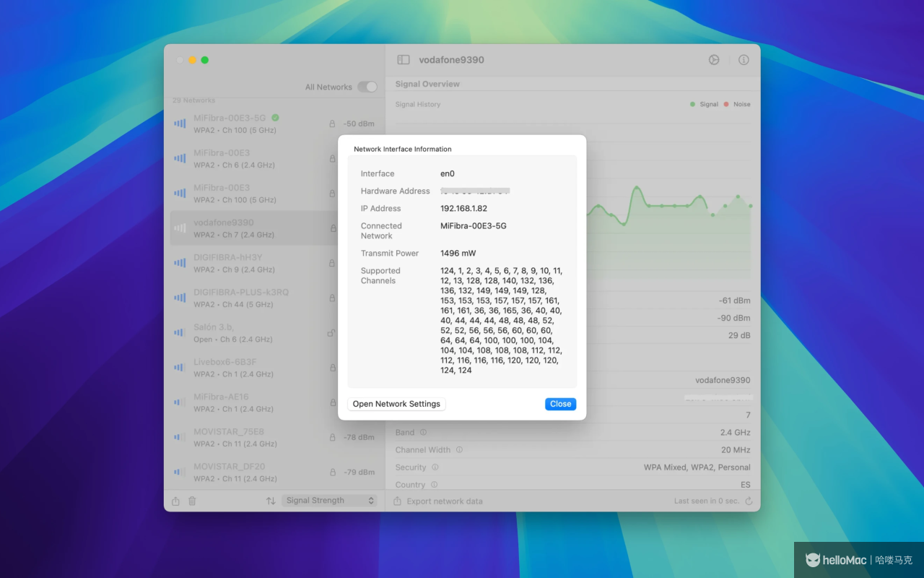Viewport: 924px width, 578px height.
Task: Click the Signal legend entry
Action: coord(704,104)
